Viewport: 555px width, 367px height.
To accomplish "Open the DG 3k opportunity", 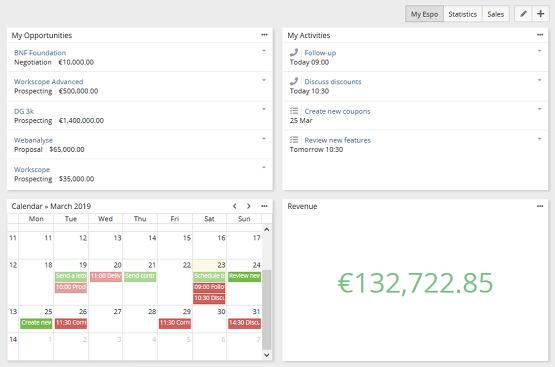I will (24, 111).
